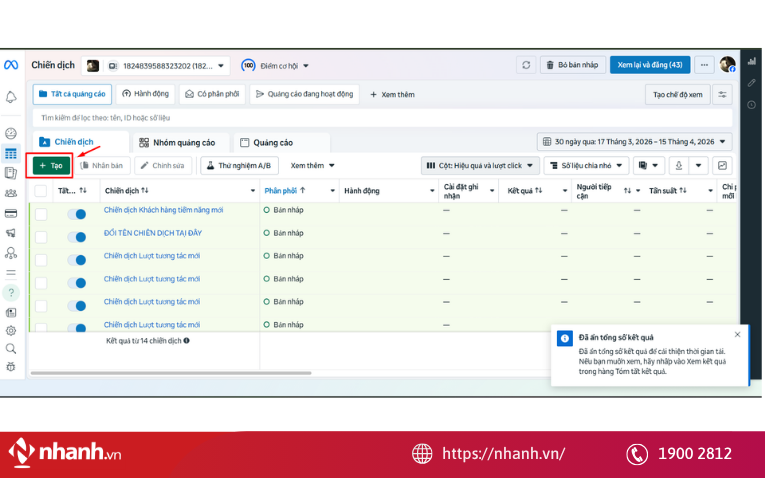765x478 pixels.
Task: Click the search magnifier in sidebar
Action: coord(11,349)
